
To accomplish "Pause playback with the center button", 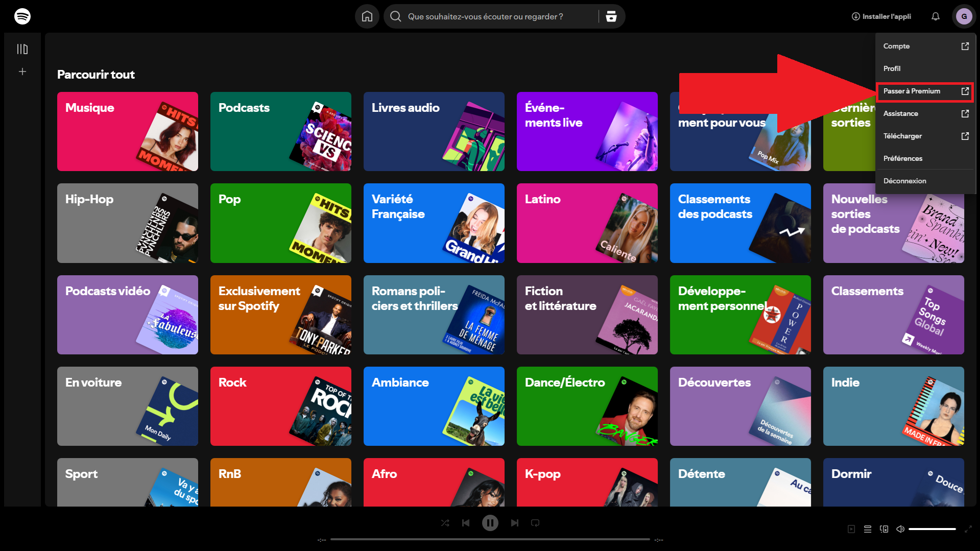I will 490,523.
